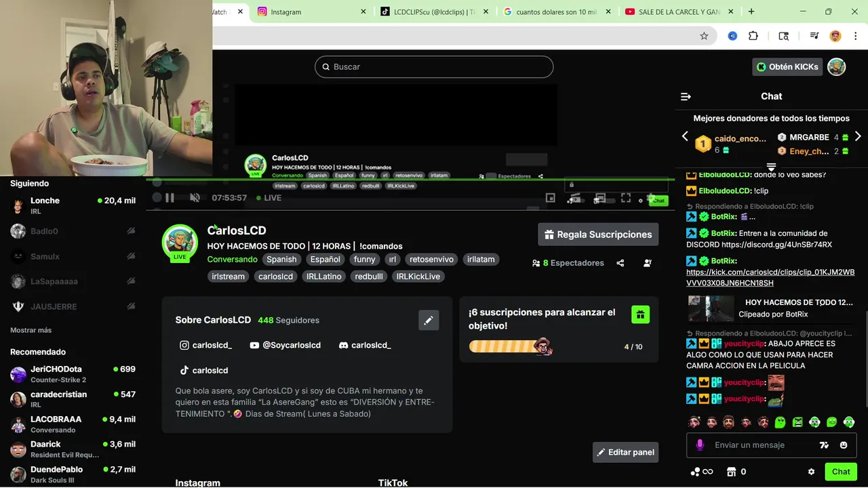868x488 pixels.
Task: Click the irllatam tag
Action: click(x=481, y=259)
